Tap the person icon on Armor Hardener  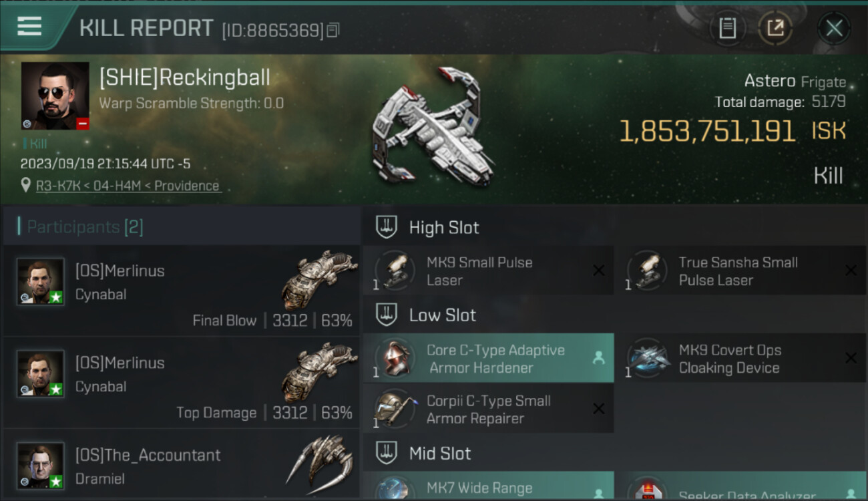pos(598,358)
